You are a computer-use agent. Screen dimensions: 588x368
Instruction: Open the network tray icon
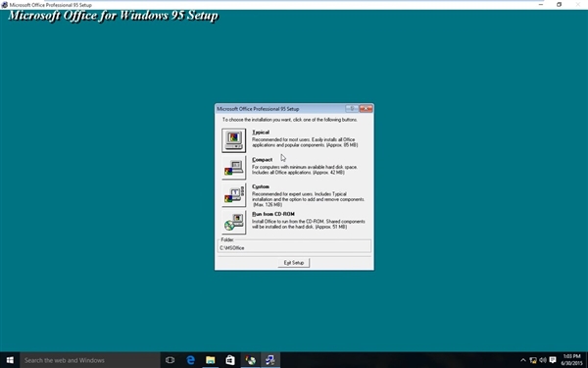533,360
